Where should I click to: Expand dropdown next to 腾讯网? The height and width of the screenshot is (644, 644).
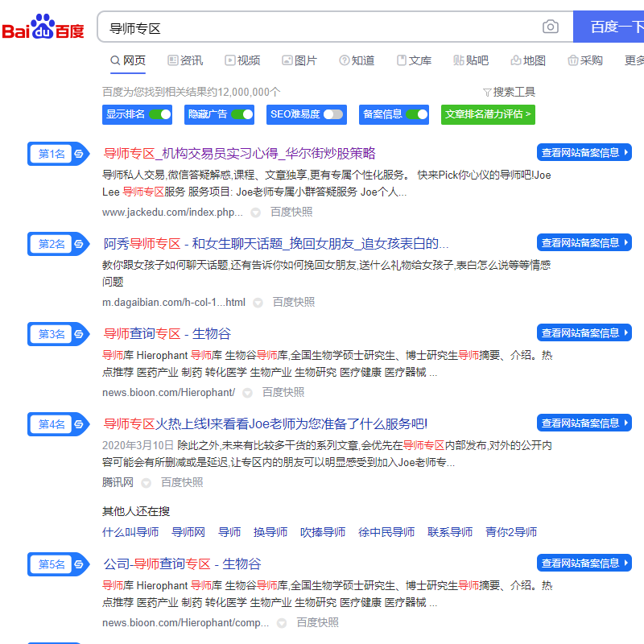(x=146, y=483)
